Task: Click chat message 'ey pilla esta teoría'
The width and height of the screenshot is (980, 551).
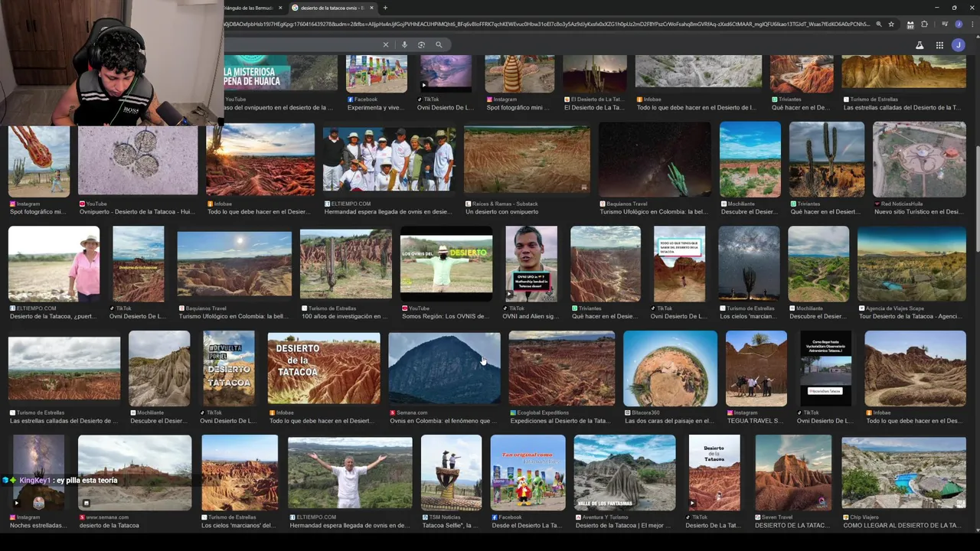Action: pyautogui.click(x=87, y=481)
